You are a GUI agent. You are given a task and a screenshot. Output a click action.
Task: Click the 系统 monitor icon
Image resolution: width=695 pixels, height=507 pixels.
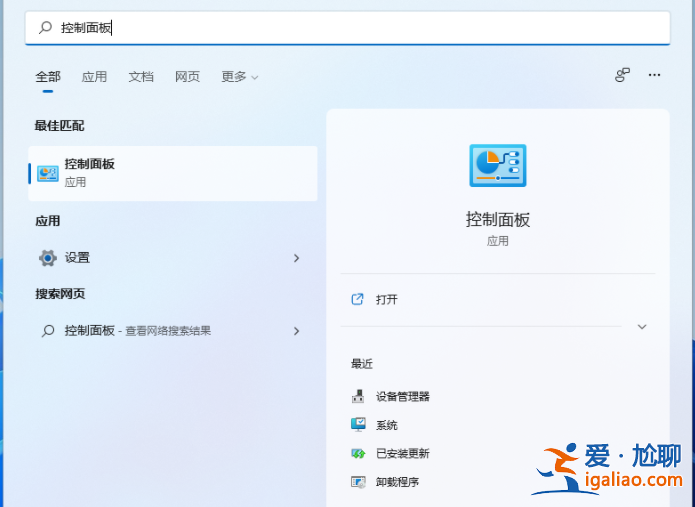click(x=358, y=425)
